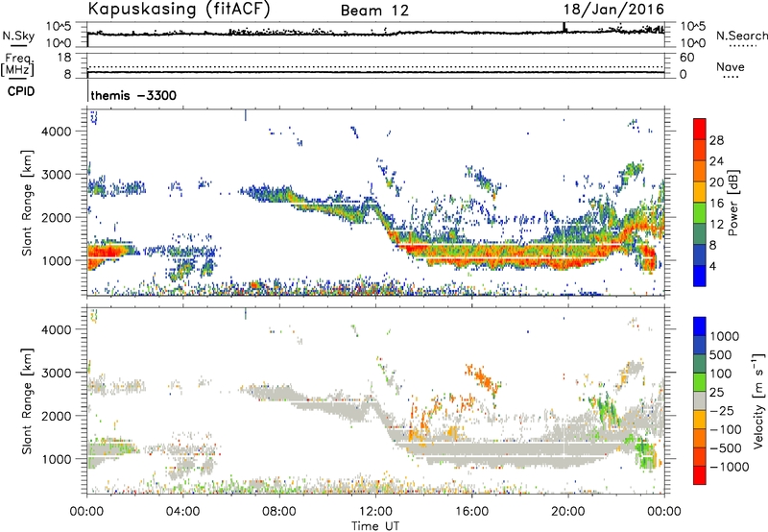This screenshot has width=768, height=532.
Task: Click the 16 label on power colorbar
Action: [x=716, y=204]
